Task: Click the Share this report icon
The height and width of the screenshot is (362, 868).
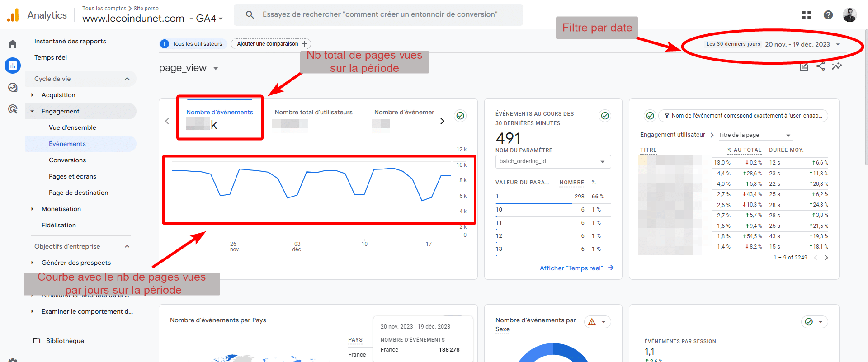Action: [x=821, y=66]
